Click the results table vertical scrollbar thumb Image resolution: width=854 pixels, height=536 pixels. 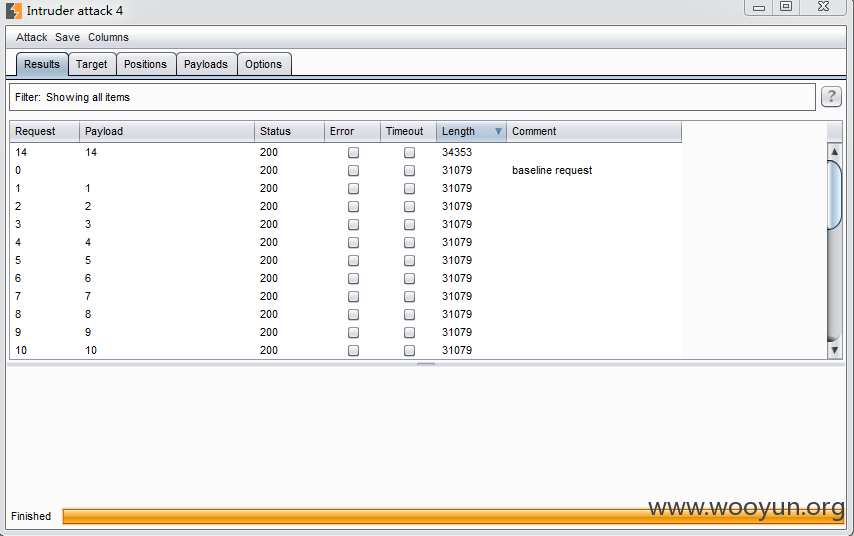(x=834, y=195)
